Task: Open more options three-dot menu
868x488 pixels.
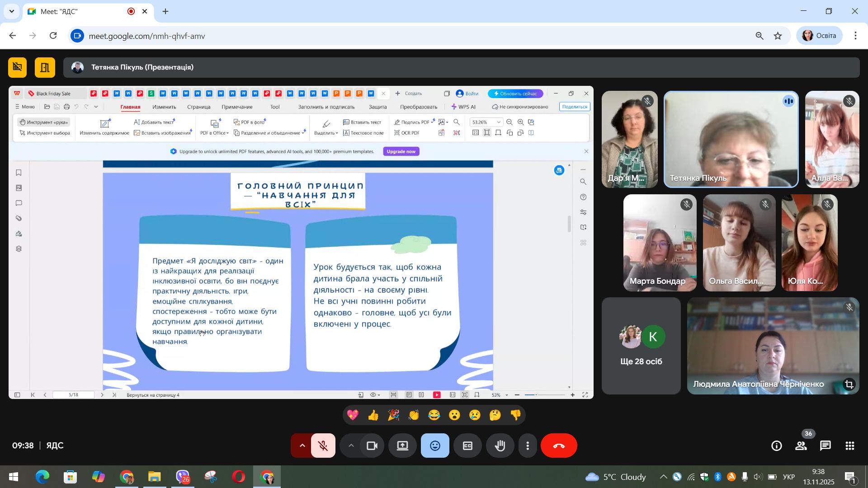Action: [528, 446]
